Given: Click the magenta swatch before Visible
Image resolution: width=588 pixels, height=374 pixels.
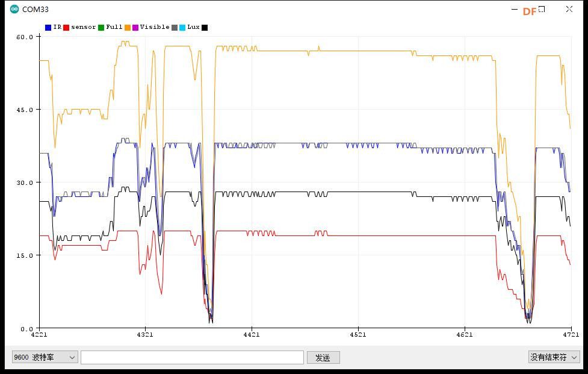Looking at the screenshot, I should [135, 27].
